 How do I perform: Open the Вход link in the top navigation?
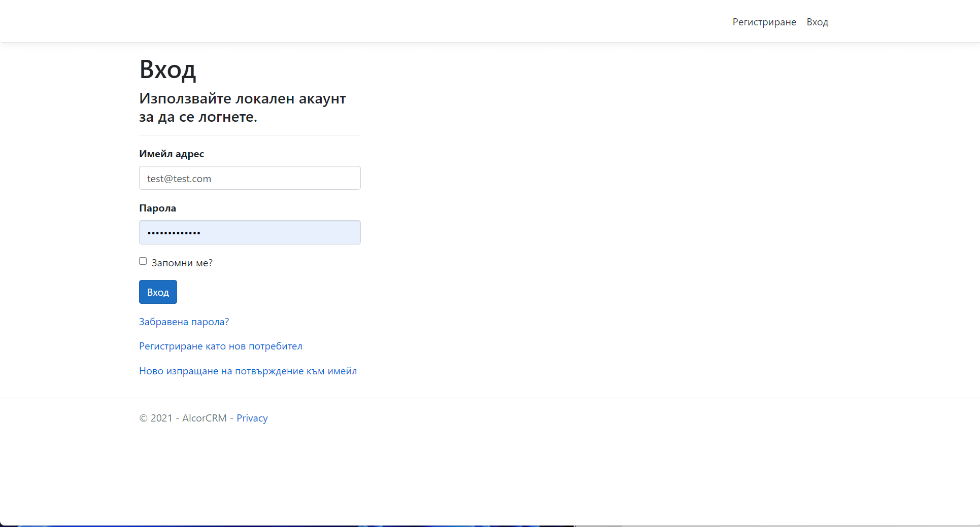click(x=817, y=22)
